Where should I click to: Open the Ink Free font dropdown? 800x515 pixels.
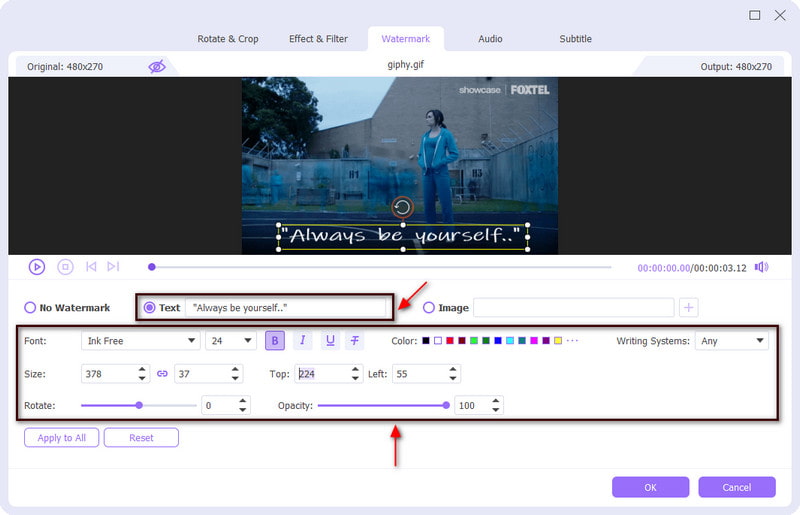(x=140, y=340)
